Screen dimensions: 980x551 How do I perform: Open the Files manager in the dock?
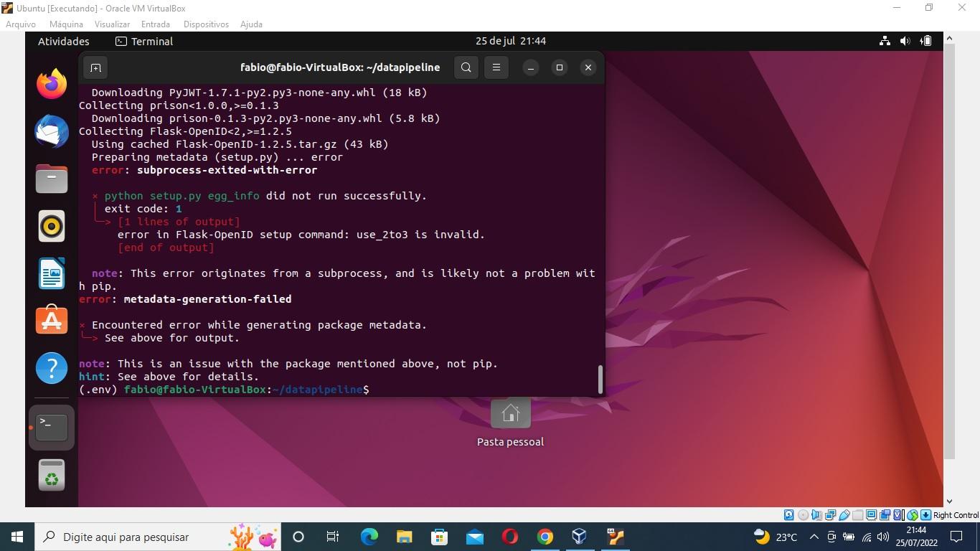point(52,179)
